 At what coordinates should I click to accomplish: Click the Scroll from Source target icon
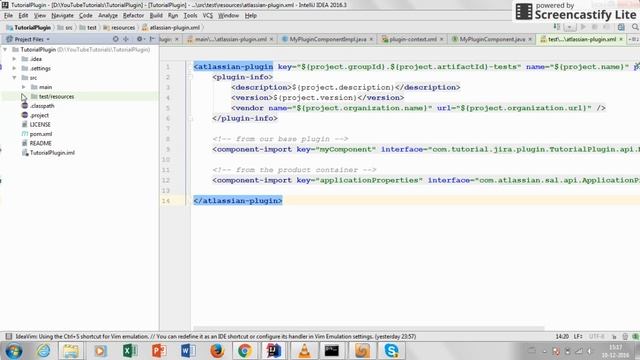tap(116, 39)
